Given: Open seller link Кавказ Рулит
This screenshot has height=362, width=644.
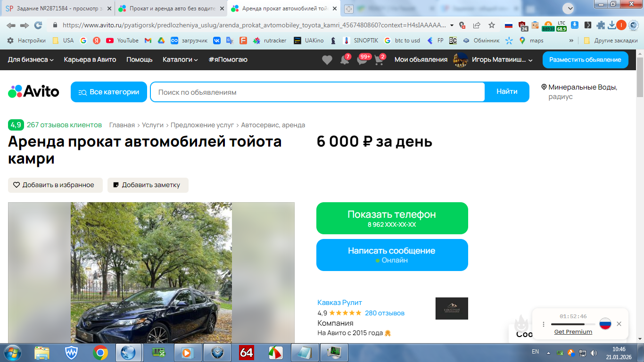Looking at the screenshot, I should (x=340, y=302).
